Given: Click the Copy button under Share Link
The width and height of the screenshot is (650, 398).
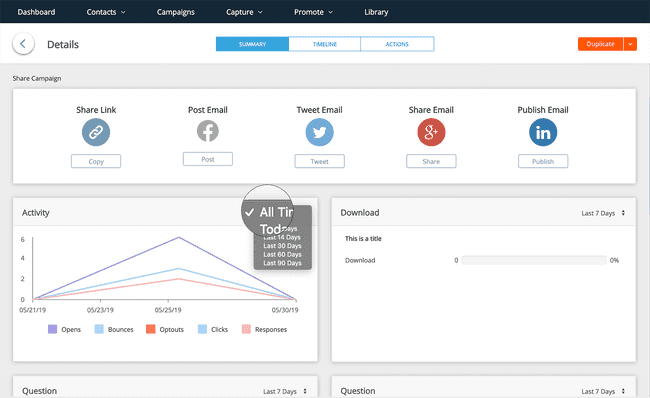Looking at the screenshot, I should coord(96,161).
